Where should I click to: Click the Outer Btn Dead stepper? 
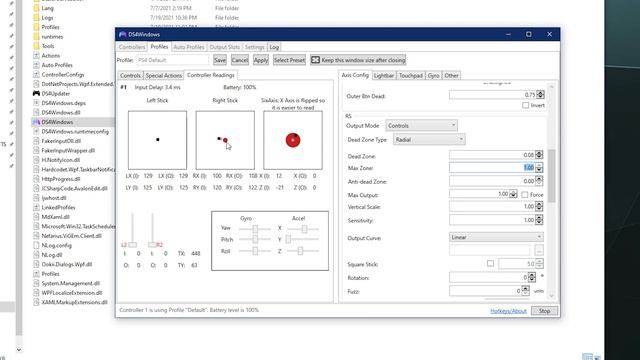540,95
